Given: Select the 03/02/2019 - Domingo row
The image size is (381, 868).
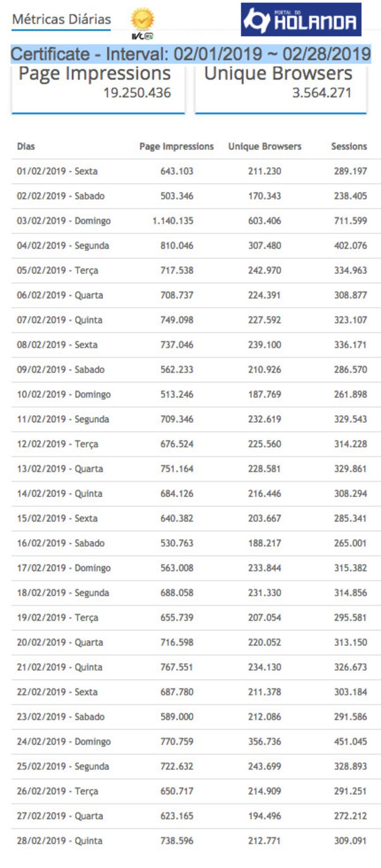Looking at the screenshot, I should pyautogui.click(x=64, y=221).
